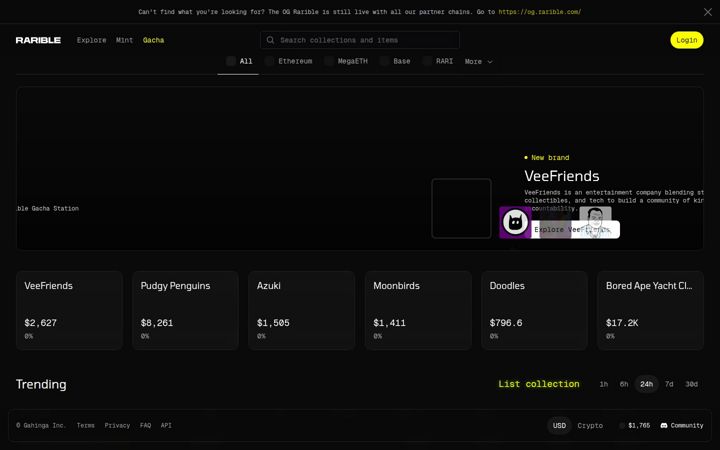Click the Login button
The image size is (720, 450).
coord(686,40)
